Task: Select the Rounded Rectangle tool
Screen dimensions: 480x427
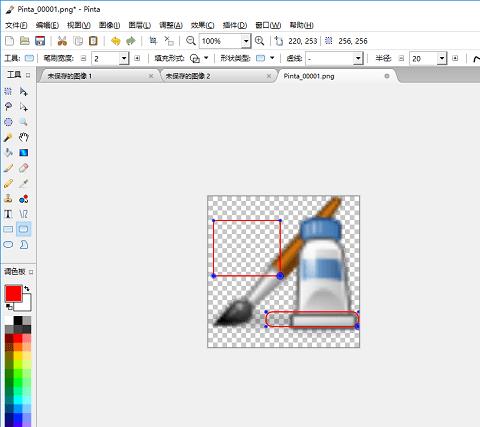Action: pos(23,229)
